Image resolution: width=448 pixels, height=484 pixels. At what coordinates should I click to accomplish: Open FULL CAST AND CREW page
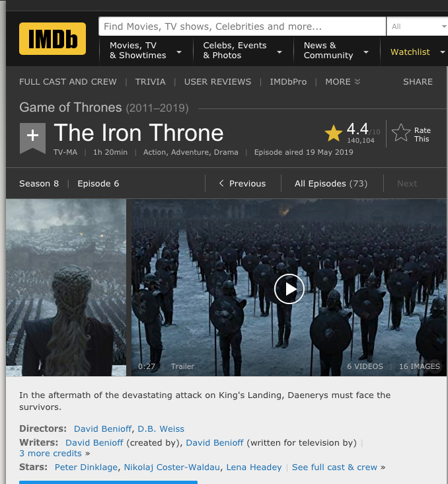68,82
